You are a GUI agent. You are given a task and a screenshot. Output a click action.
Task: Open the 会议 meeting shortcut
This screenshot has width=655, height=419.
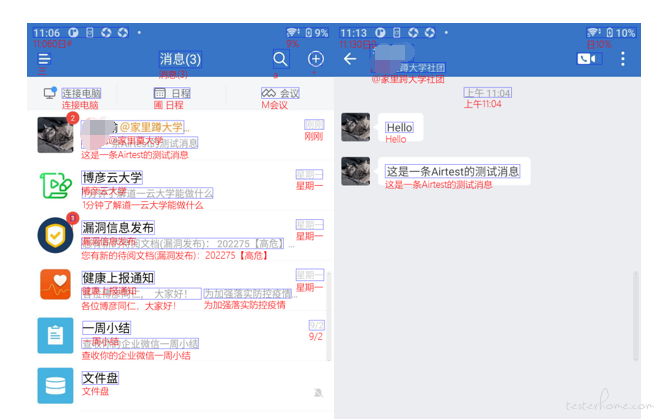(280, 93)
